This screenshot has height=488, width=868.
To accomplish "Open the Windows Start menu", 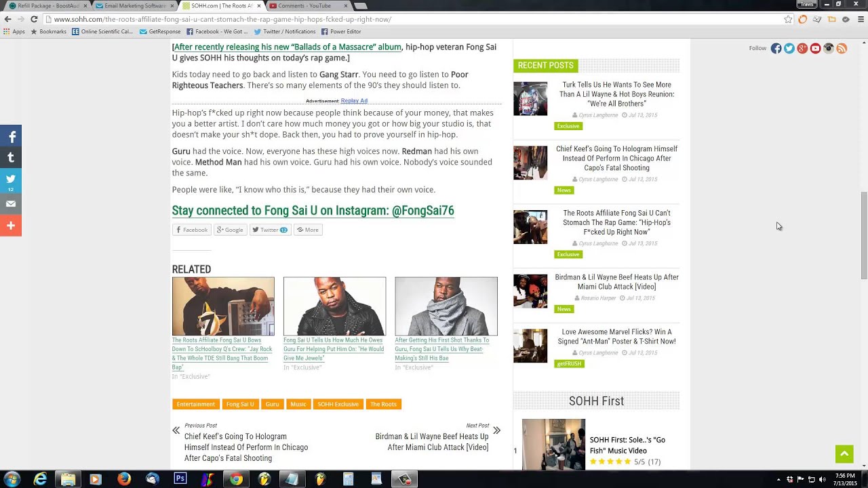I will tap(12, 479).
